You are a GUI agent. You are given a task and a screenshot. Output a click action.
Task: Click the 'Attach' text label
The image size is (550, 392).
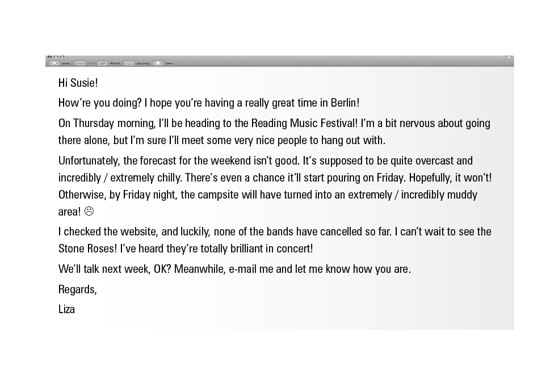tap(115, 64)
